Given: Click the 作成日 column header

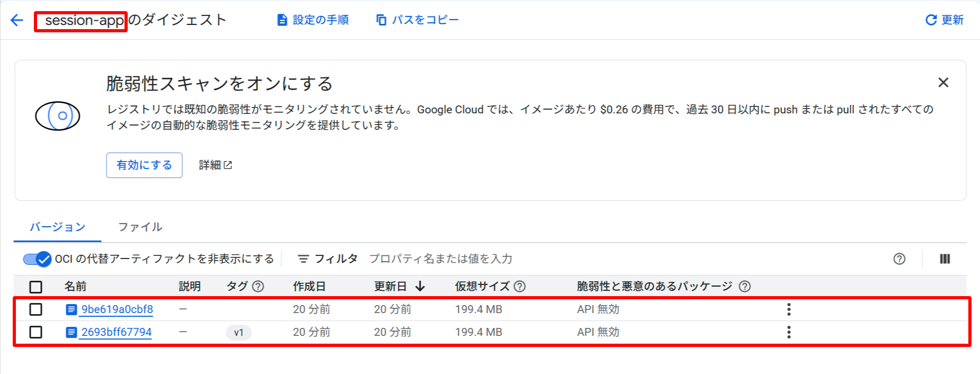Looking at the screenshot, I should pos(309,287).
